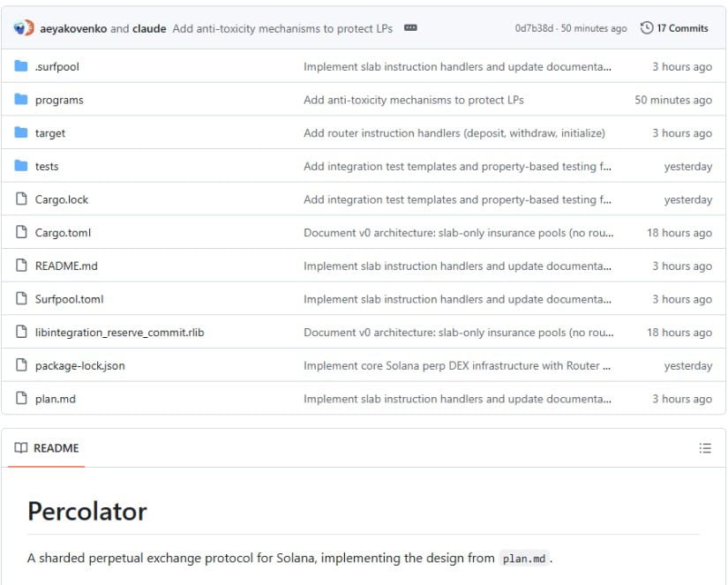Open package-lock.json commit message link
Screen dimensions: 728x585
click(457, 365)
